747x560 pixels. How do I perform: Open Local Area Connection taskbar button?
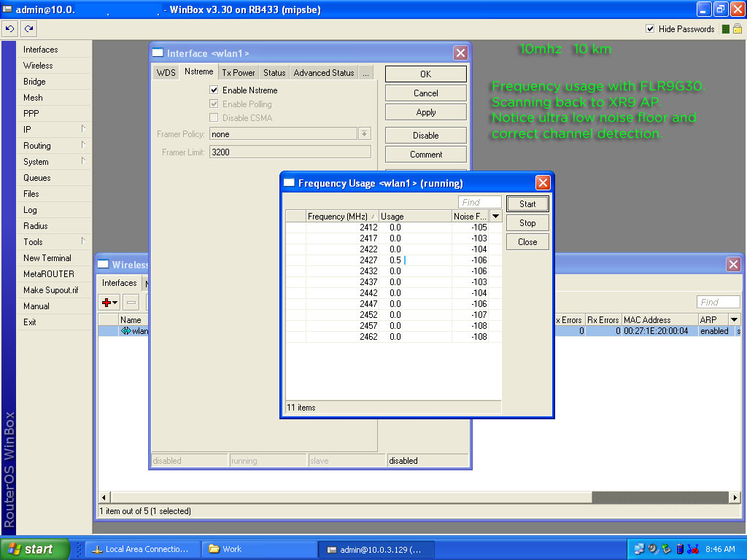142,549
